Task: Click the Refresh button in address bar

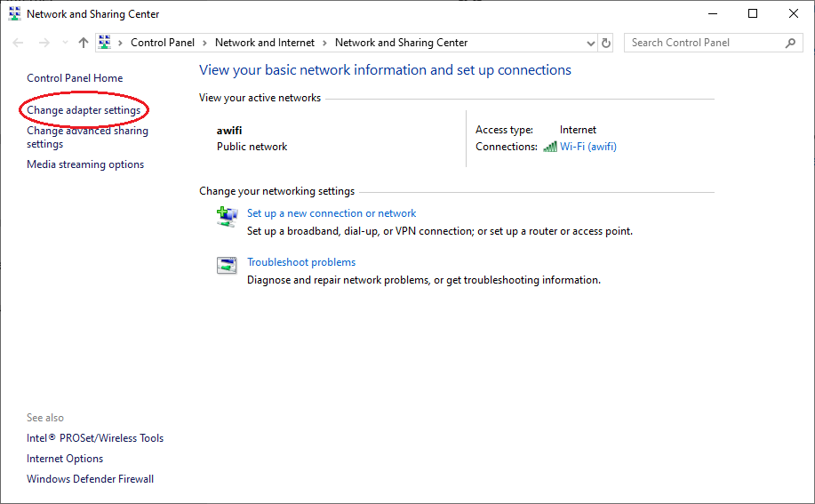Action: 606,43
